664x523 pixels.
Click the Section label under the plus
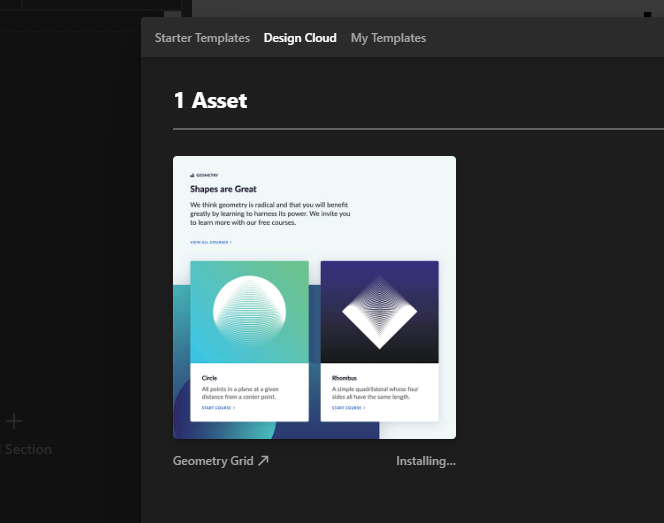tap(28, 449)
